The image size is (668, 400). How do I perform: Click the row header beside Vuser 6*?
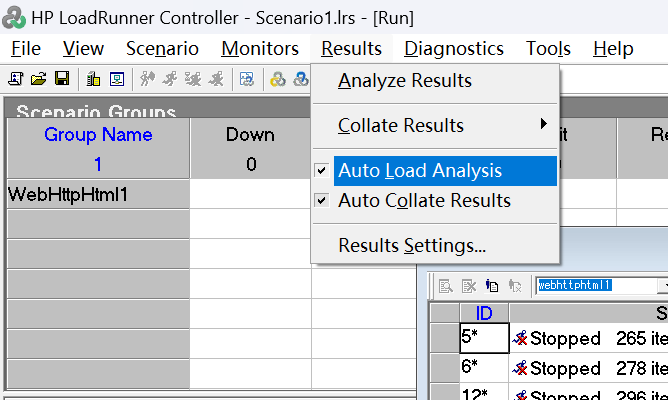click(x=444, y=368)
